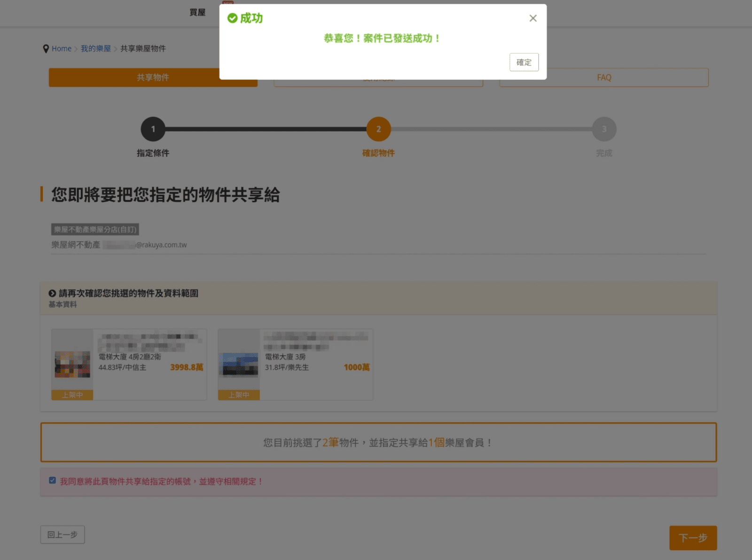Click 上架中 badge on the 1000萬 listing
The image size is (752, 560).
coord(239,395)
